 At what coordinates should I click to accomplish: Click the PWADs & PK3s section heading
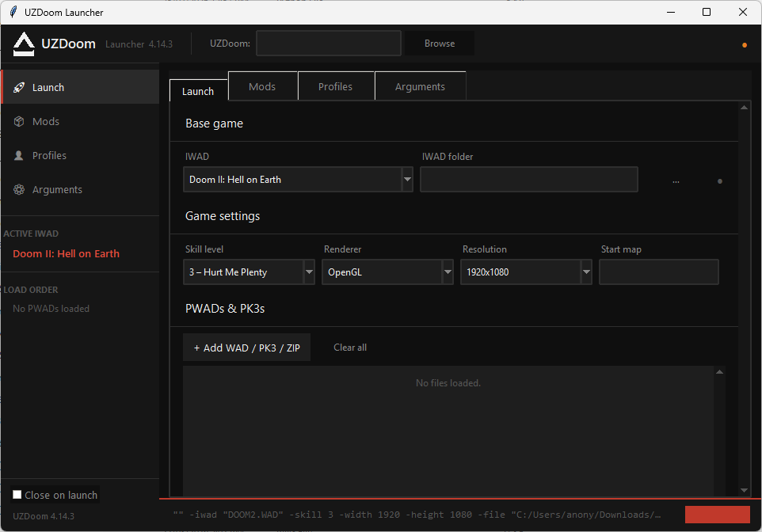pyautogui.click(x=225, y=309)
